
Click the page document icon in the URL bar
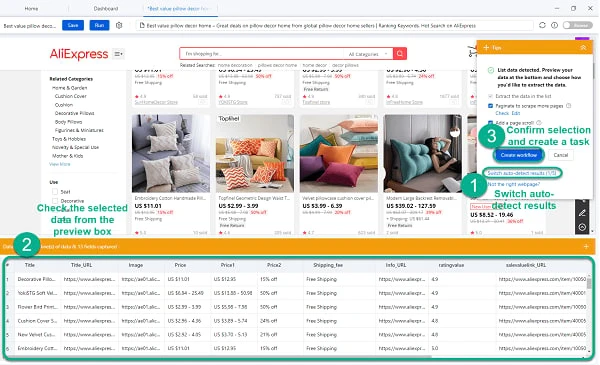(142, 26)
